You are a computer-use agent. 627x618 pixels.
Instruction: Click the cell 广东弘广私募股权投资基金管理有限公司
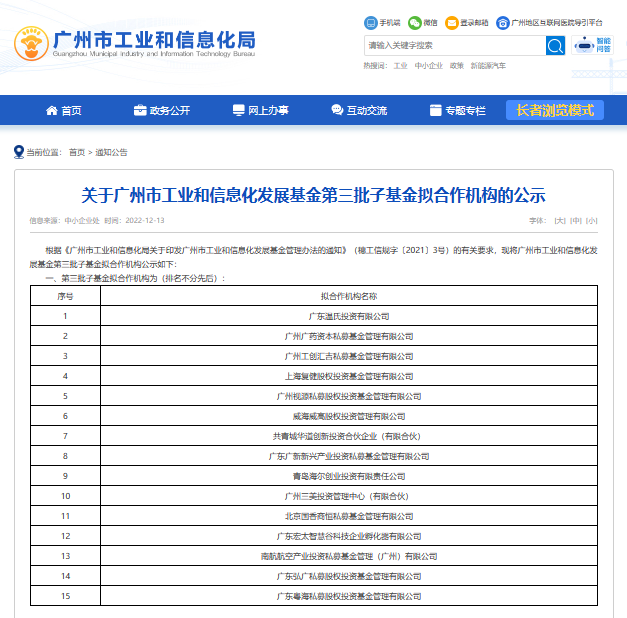[349, 576]
